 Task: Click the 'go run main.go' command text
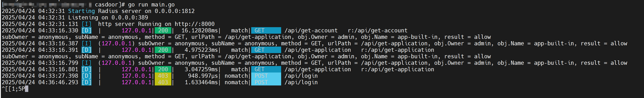[x=151, y=5]
